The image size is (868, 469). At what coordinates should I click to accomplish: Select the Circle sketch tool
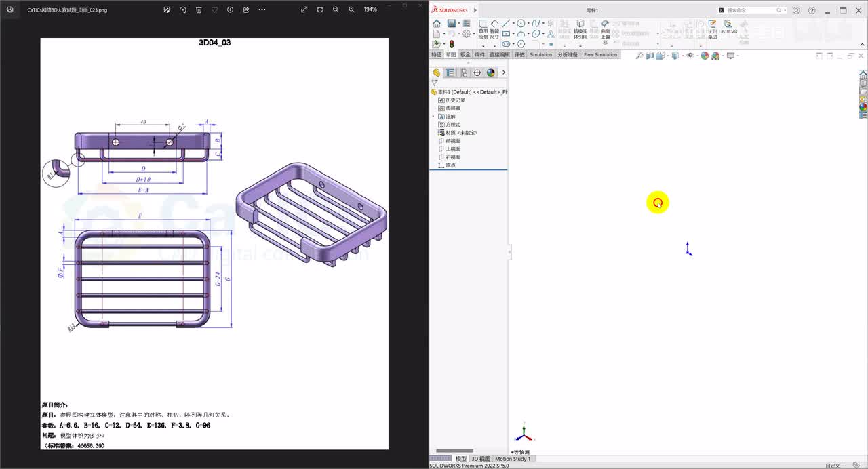coord(521,23)
